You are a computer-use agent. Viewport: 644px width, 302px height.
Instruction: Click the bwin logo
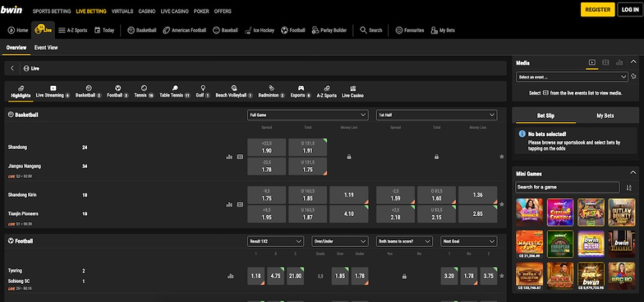coord(11,10)
